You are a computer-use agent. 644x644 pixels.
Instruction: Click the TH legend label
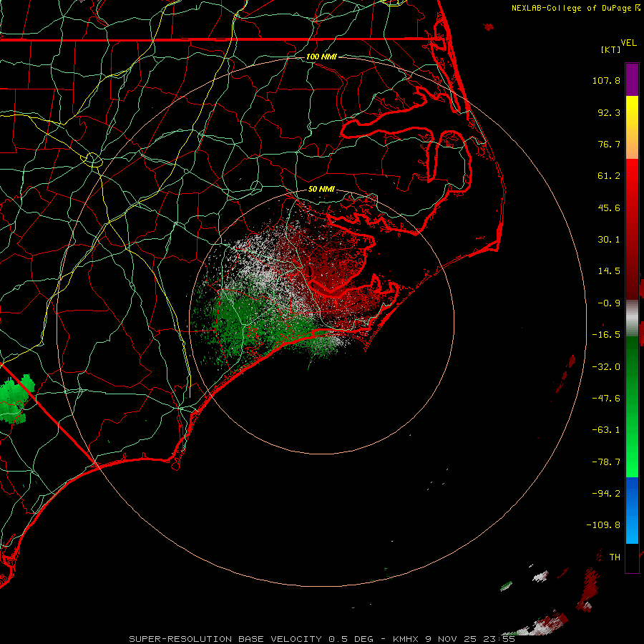615,557
